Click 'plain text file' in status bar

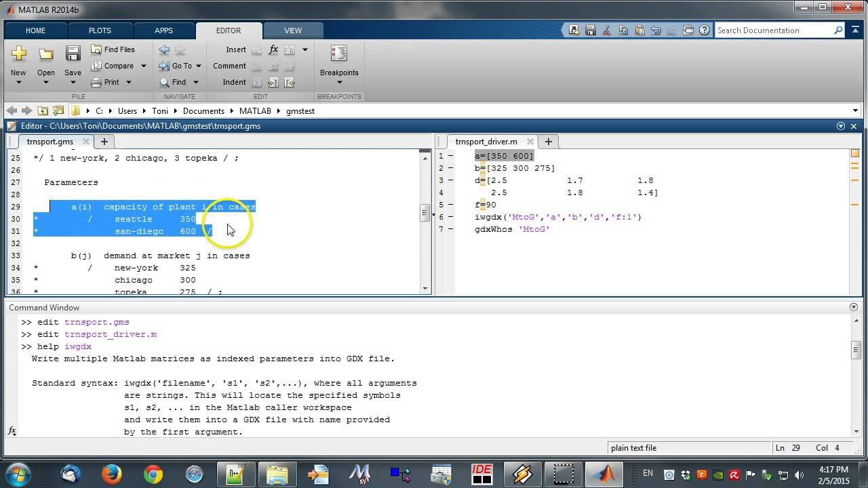pyautogui.click(x=633, y=447)
